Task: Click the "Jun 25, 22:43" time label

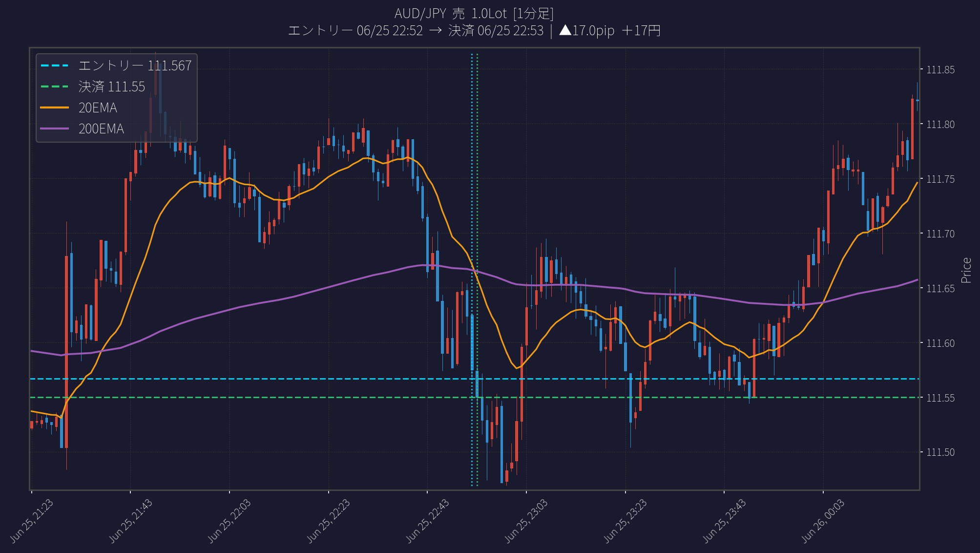Action: point(428,521)
